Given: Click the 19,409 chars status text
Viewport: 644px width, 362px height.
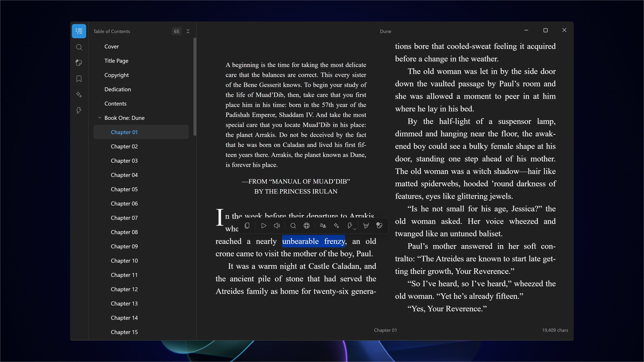Looking at the screenshot, I should tap(555, 330).
